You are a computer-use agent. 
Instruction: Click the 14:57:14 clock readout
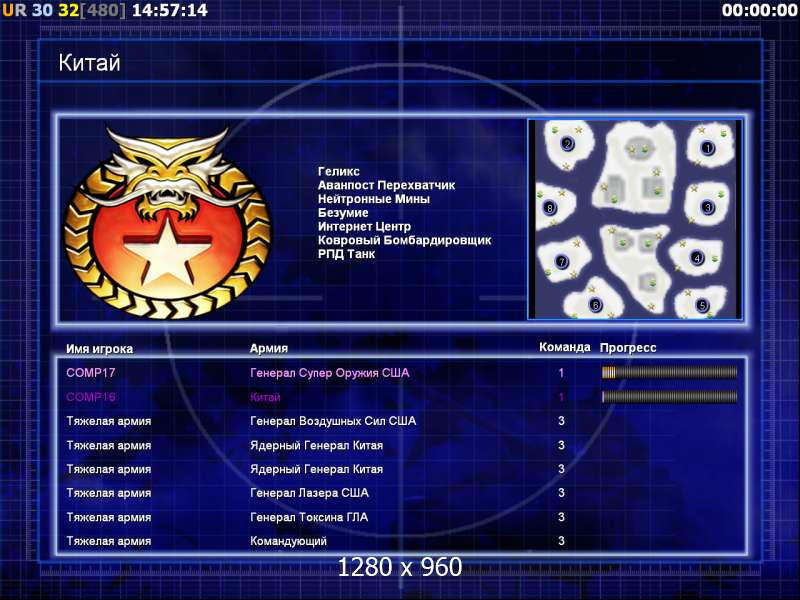coord(170,10)
